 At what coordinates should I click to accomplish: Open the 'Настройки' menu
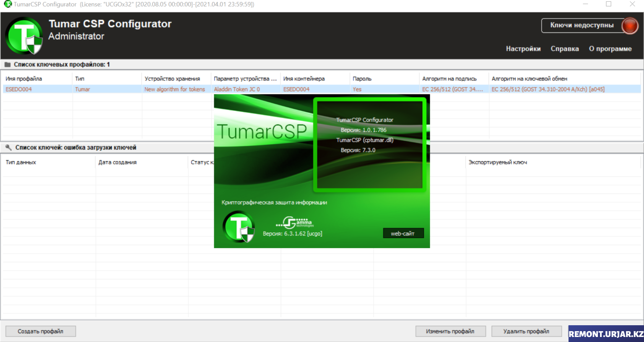523,49
